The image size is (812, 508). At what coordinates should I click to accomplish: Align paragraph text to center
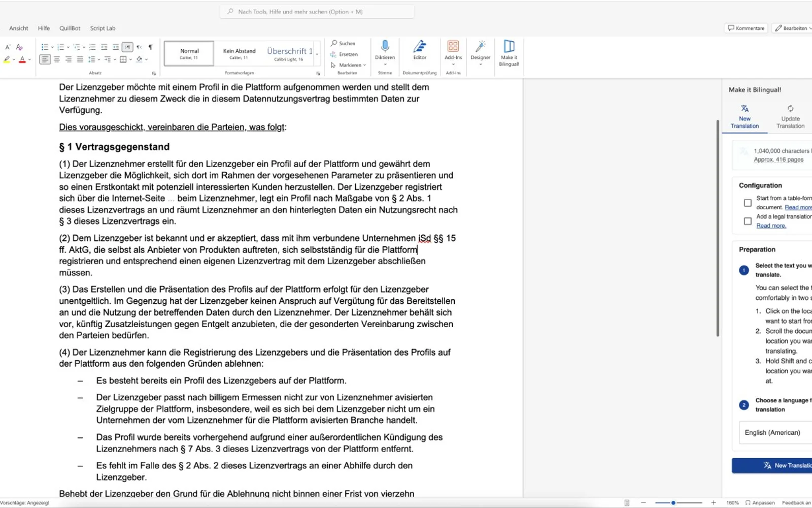pyautogui.click(x=57, y=59)
